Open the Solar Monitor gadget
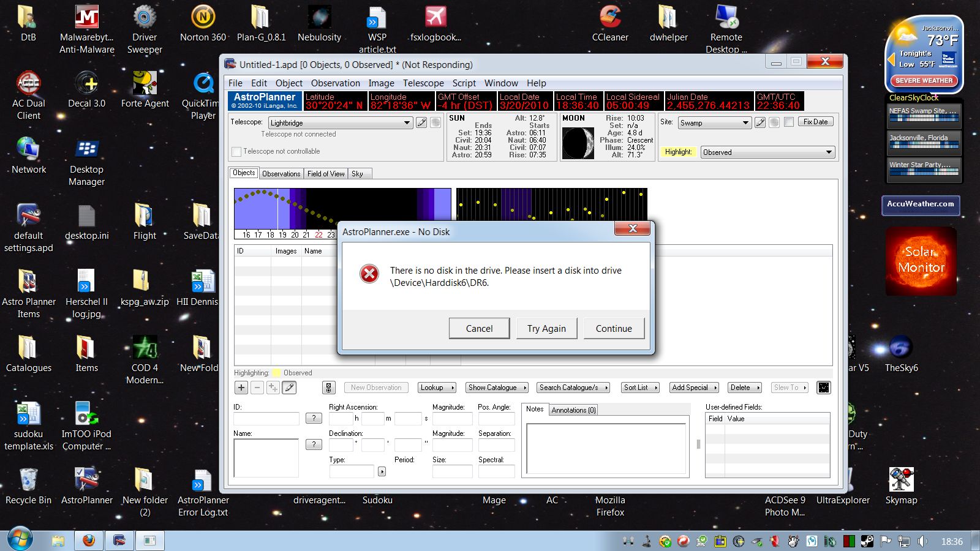This screenshot has width=980, height=551. tap(921, 261)
